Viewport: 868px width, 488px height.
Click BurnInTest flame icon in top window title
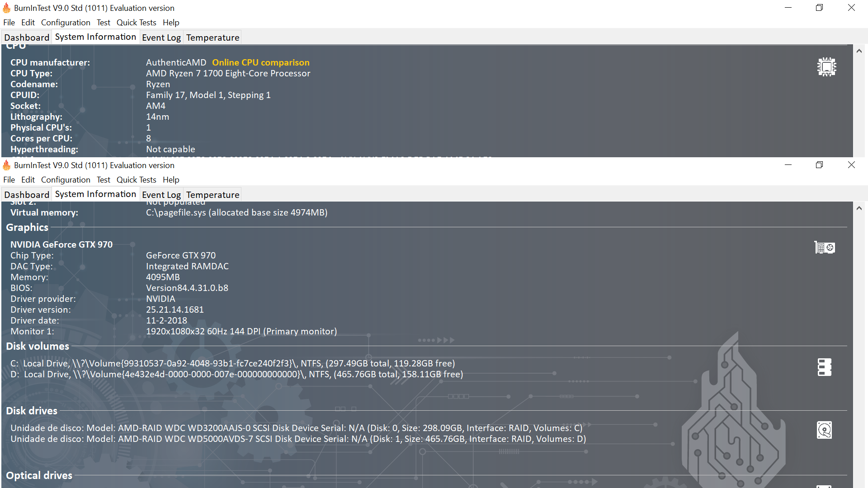6,8
